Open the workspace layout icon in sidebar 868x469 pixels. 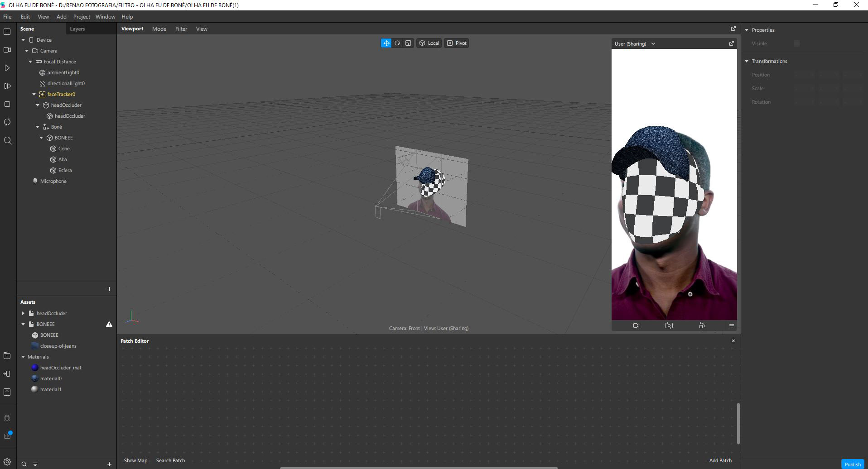pos(7,32)
